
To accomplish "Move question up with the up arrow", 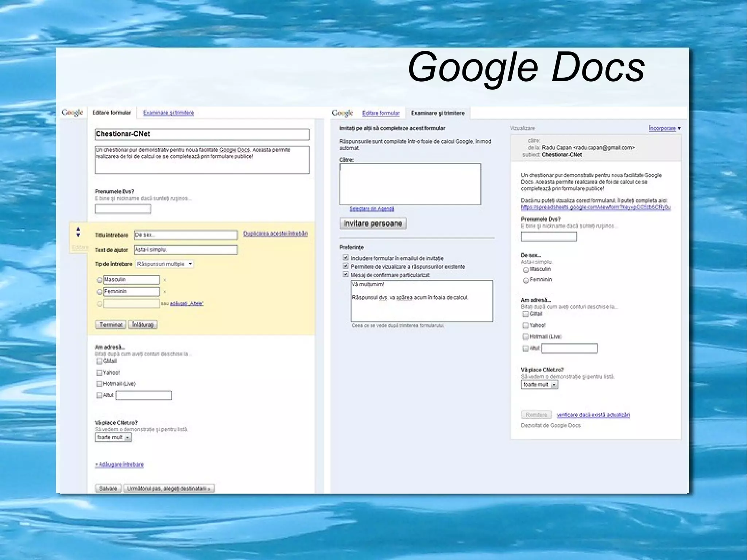I will 78,229.
